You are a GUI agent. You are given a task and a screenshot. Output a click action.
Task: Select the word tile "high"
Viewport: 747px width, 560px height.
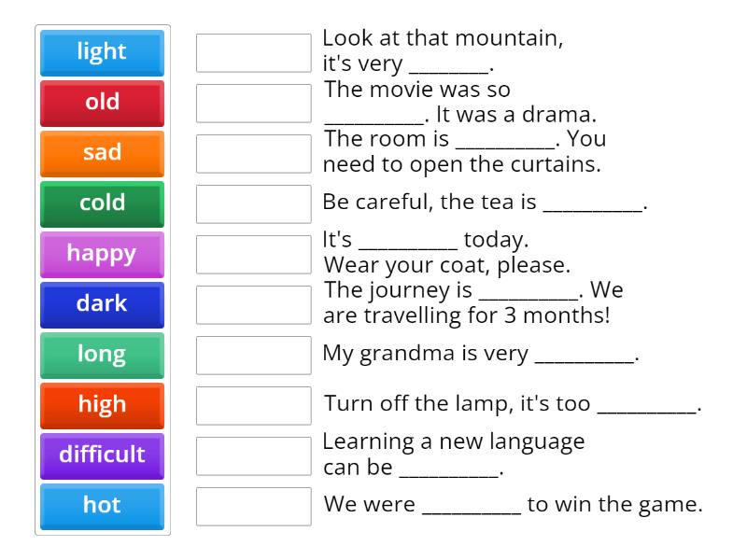(x=101, y=405)
